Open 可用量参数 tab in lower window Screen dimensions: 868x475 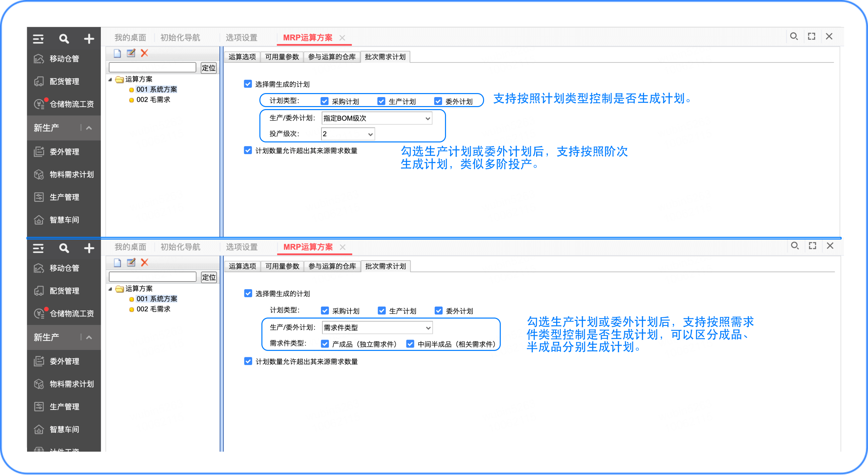[x=282, y=266]
